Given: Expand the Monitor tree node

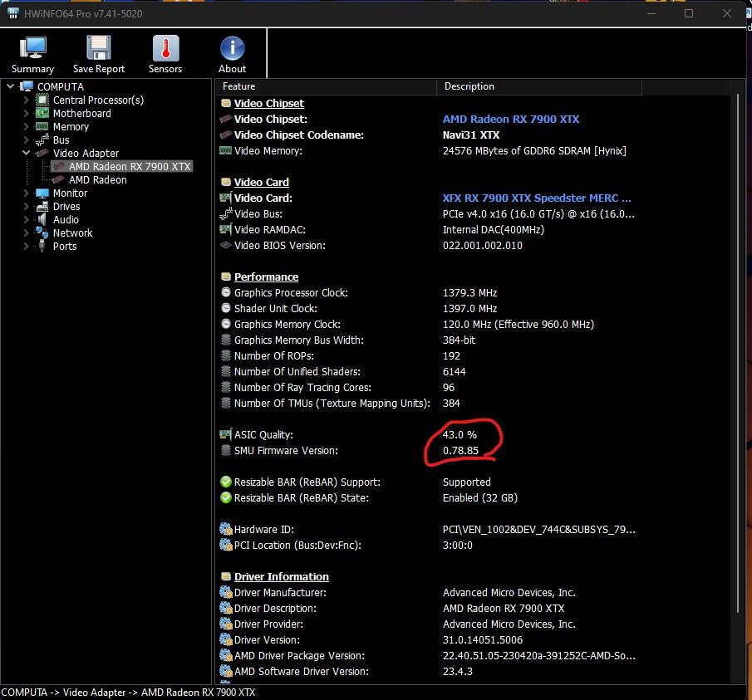Looking at the screenshot, I should tap(27, 193).
